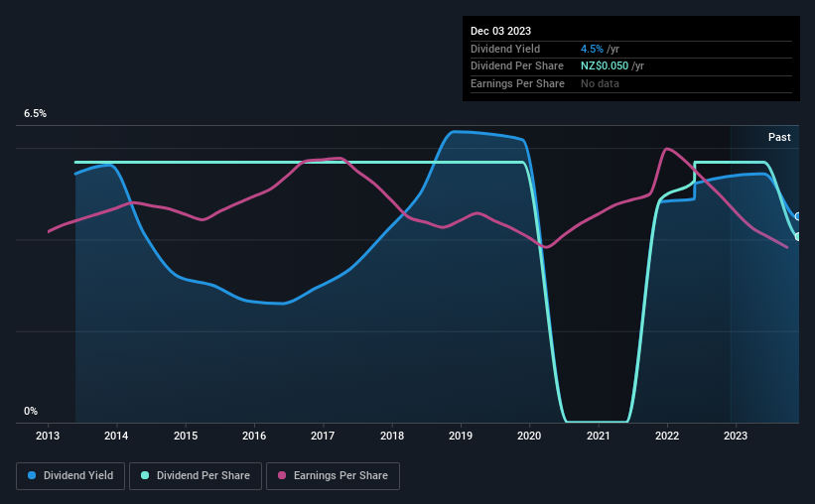
Task: Toggle the Dividend Yield legend button
Action: pyautogui.click(x=70, y=476)
